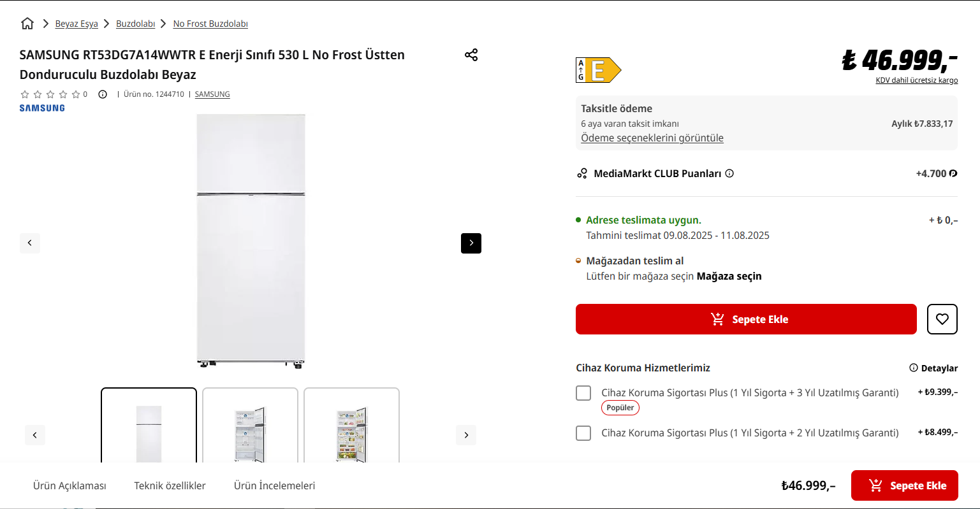Open Ödeme seçeneklerini görüntüle link
The height and width of the screenshot is (509, 980).
point(652,138)
